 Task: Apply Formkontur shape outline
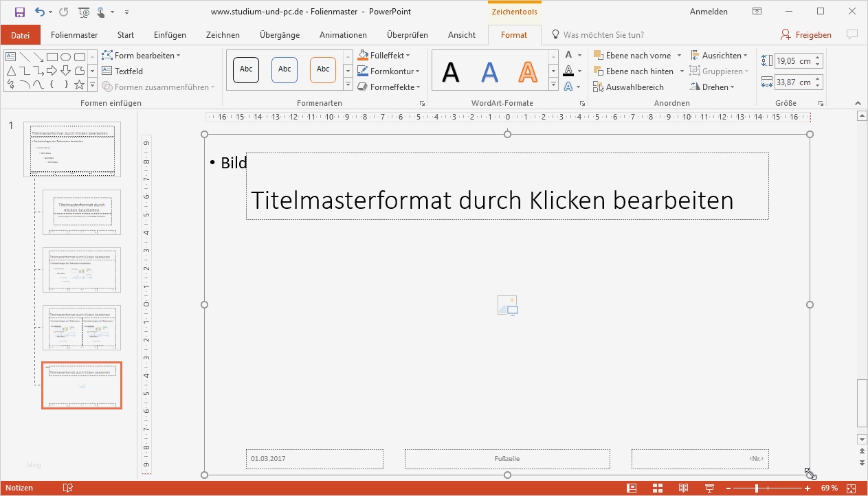click(x=389, y=71)
